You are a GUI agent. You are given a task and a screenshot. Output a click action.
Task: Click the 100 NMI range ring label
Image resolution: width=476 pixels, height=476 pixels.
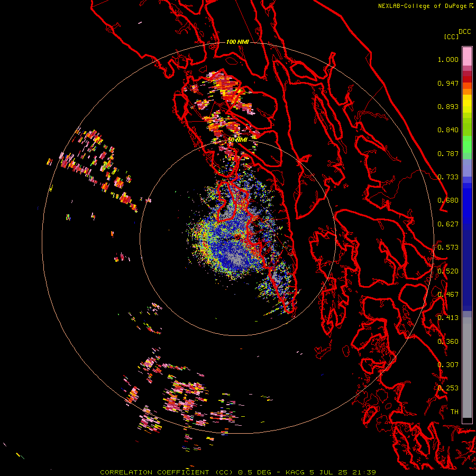(237, 42)
